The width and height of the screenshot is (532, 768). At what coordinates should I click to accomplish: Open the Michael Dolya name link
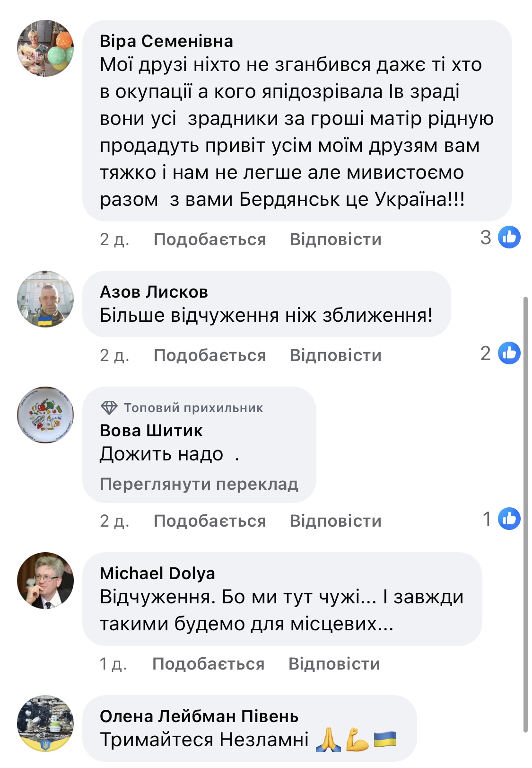tap(157, 574)
